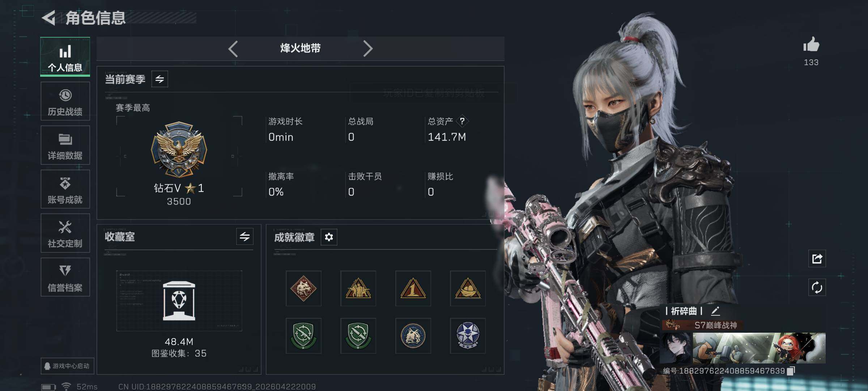Toggle current season switch beside 当前赛季
868x391 pixels.
pyautogui.click(x=159, y=79)
